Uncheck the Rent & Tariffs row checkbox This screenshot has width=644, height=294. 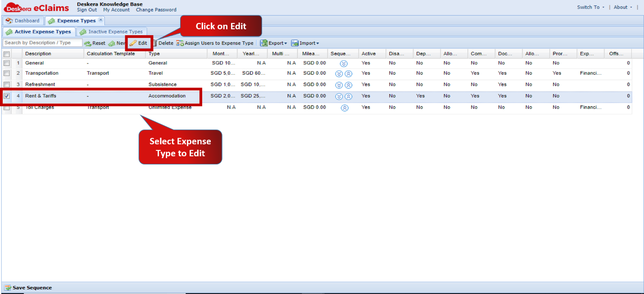pos(6,96)
